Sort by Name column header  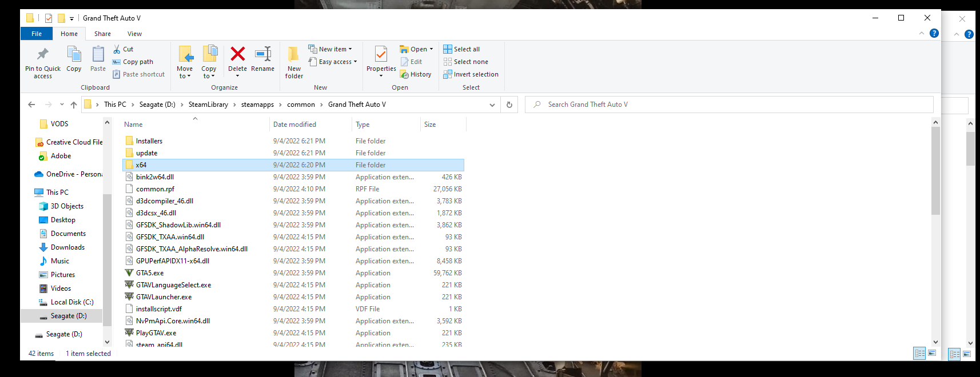[195, 125]
